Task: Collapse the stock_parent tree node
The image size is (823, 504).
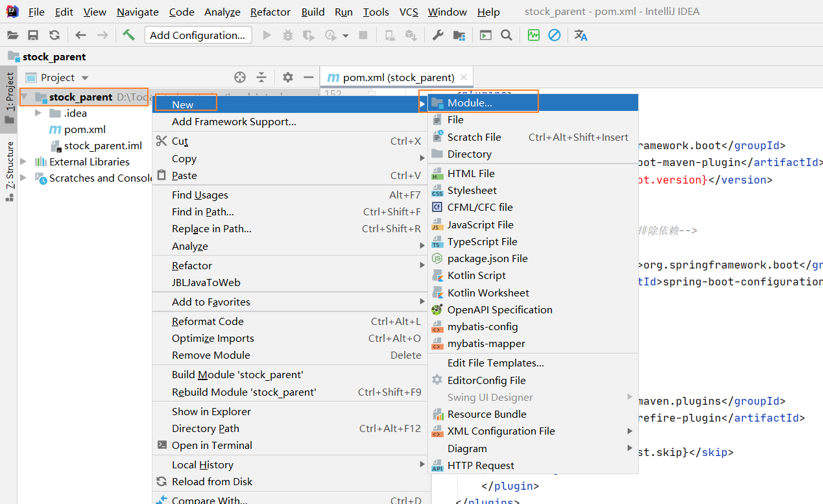Action: [x=25, y=97]
